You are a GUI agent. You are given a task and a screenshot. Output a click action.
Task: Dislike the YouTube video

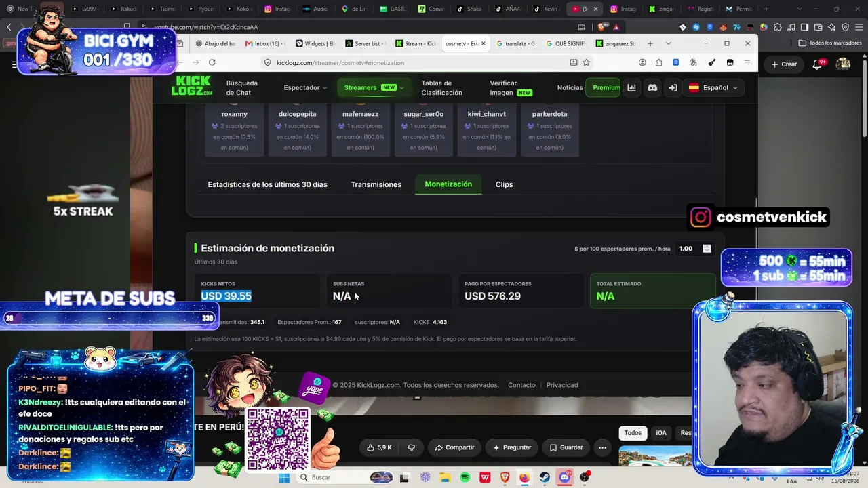(x=411, y=447)
